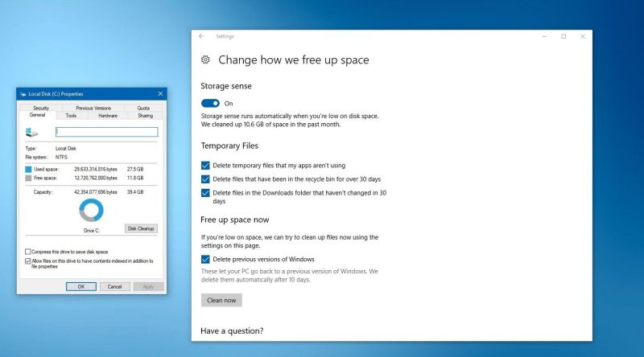This screenshot has width=644, height=357.
Task: Launch Disk Cleanup from the Properties dialog
Action: [x=141, y=228]
